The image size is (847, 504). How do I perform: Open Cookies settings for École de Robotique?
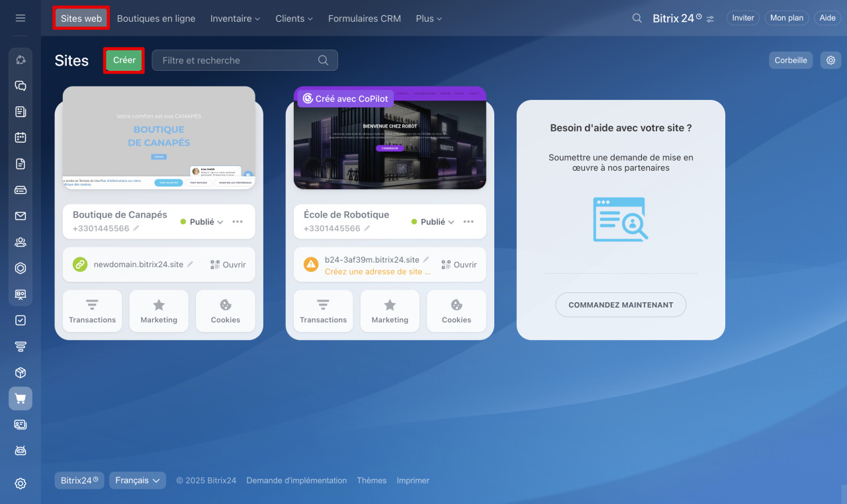[457, 311]
